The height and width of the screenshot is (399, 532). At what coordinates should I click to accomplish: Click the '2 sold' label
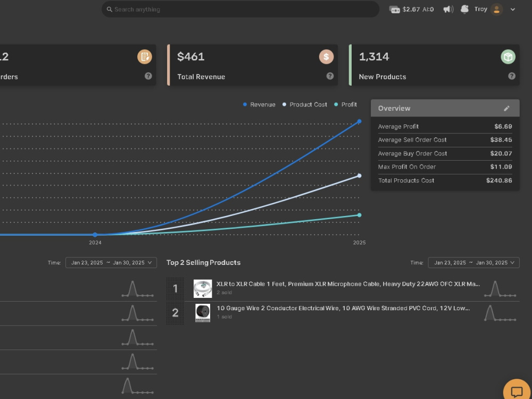(225, 293)
